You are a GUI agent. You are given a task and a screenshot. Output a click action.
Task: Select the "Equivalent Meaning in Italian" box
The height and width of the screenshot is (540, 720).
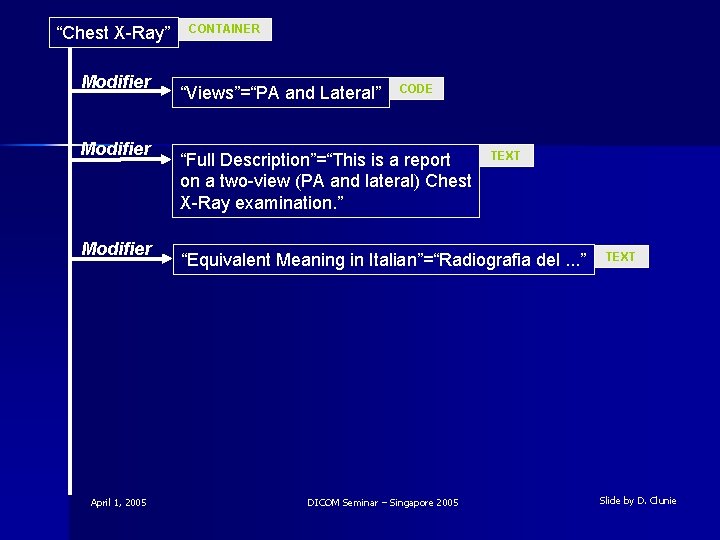pyautogui.click(x=383, y=260)
